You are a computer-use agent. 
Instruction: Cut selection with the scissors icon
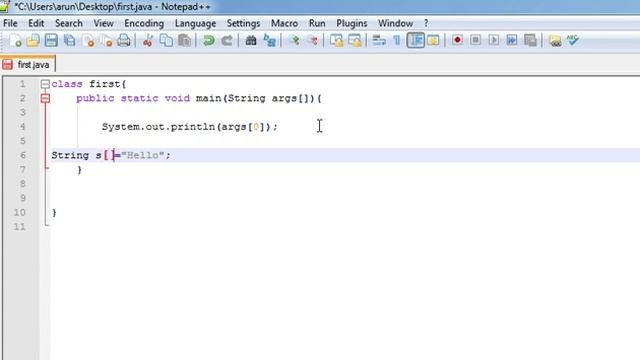(148, 40)
